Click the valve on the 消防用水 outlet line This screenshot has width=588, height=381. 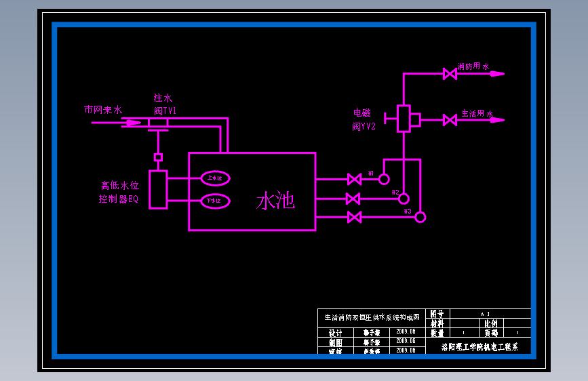(x=450, y=74)
